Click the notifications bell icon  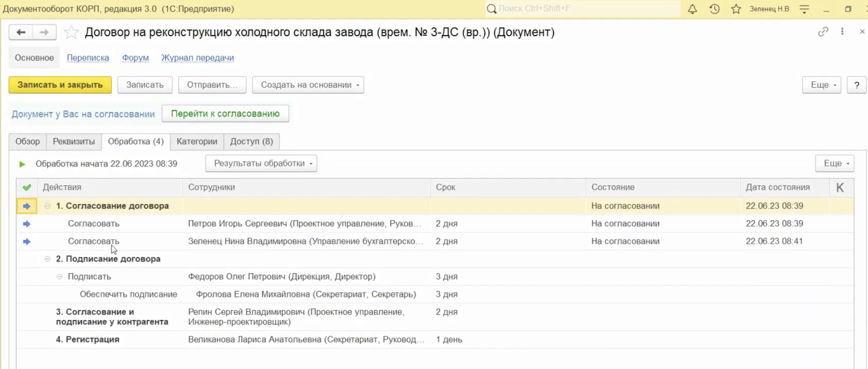click(692, 9)
